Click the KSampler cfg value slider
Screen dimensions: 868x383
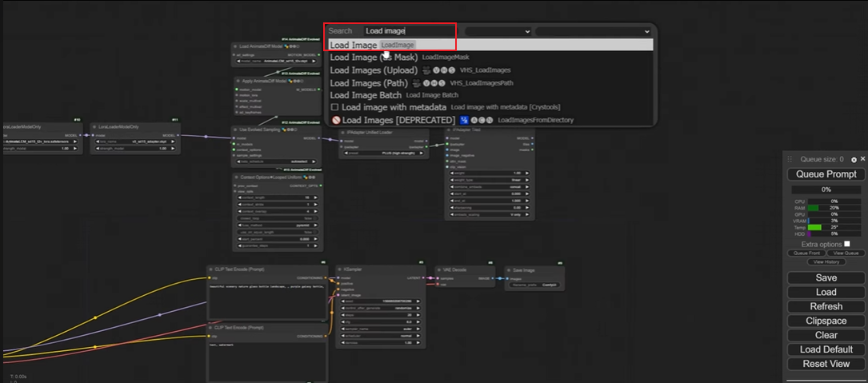pyautogui.click(x=380, y=321)
